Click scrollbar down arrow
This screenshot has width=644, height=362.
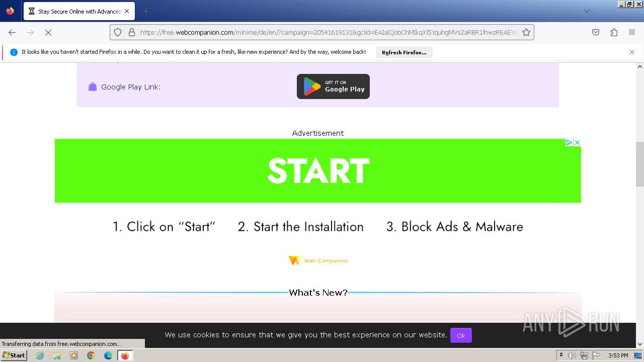[640, 344]
